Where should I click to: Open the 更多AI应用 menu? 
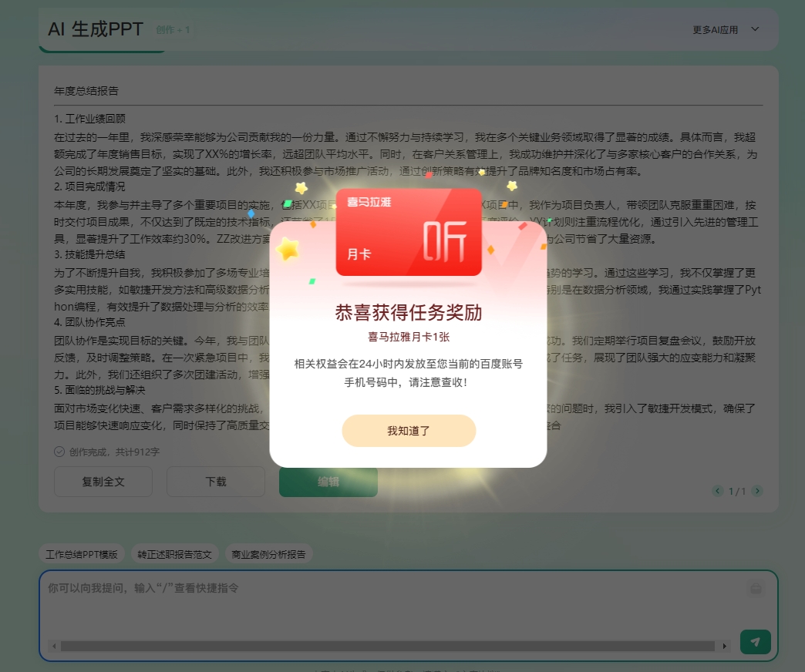click(717, 30)
